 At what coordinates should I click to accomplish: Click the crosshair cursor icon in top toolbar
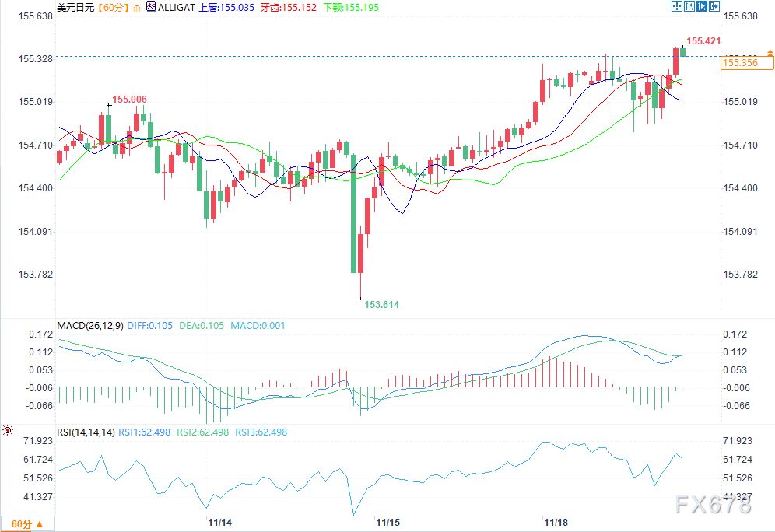[676, 6]
